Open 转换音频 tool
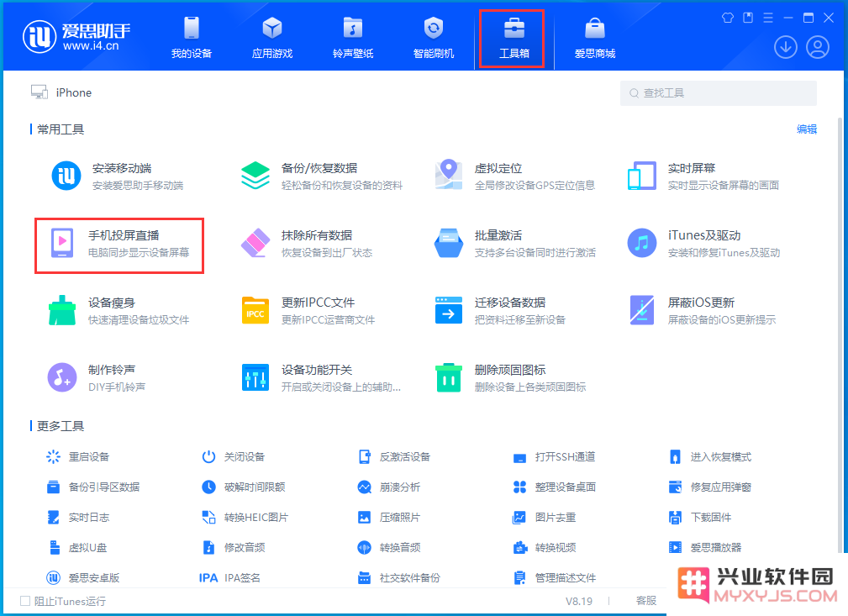Screen dimensions: 848x616 pos(389,548)
